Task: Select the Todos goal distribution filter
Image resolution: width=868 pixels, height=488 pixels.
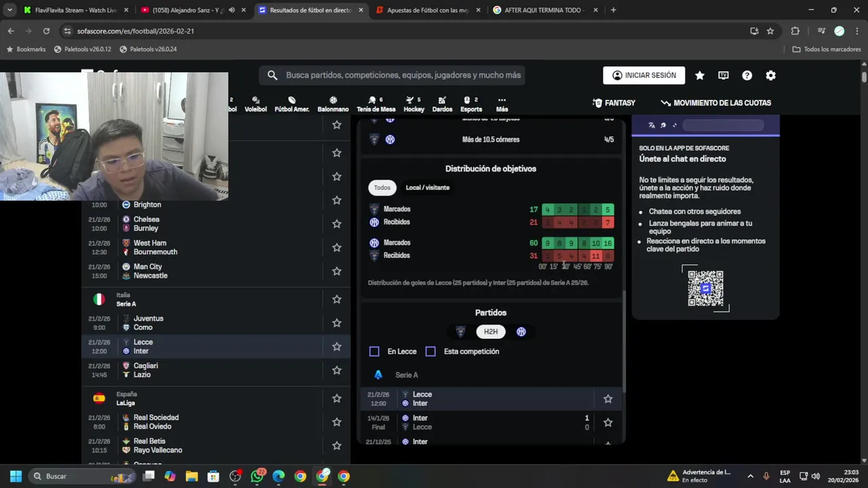Action: [382, 188]
